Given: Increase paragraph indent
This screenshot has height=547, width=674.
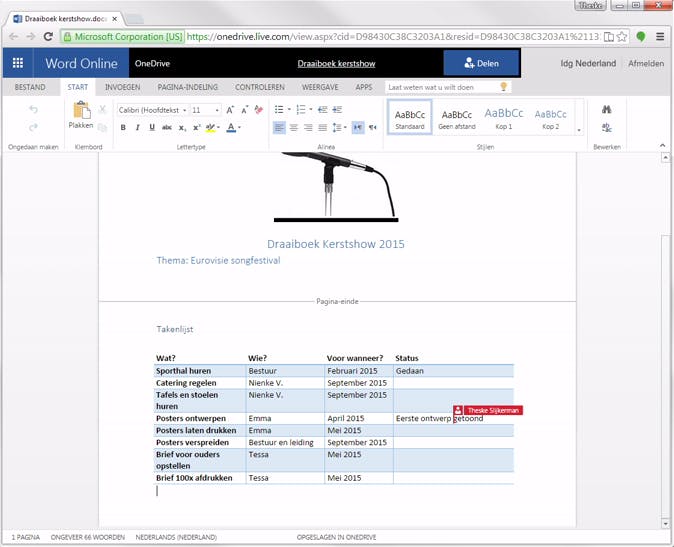Looking at the screenshot, I should pos(337,110).
